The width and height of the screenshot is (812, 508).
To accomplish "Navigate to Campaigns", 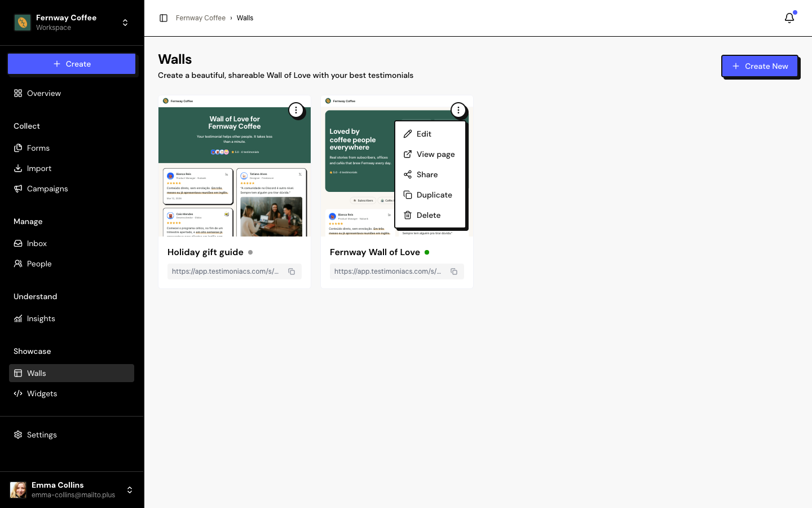I will point(72,189).
